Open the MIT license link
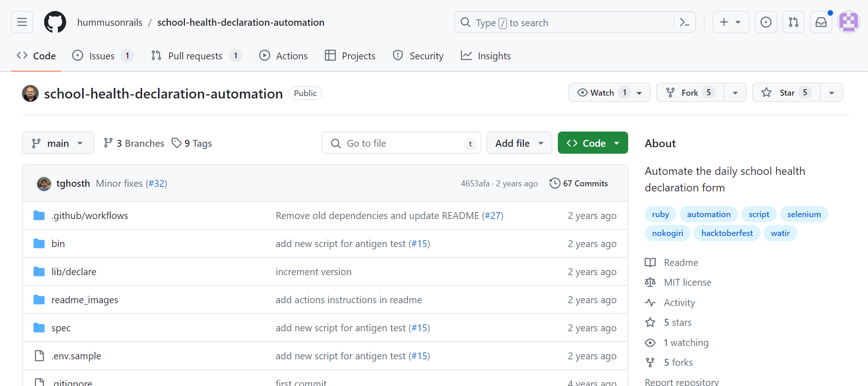This screenshot has height=386, width=868. click(687, 282)
